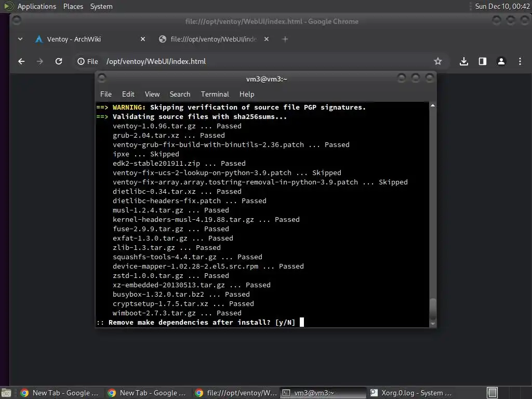Close the file:///opt/ventoy tab
Viewport: 532px width, 399px height.
[267, 39]
